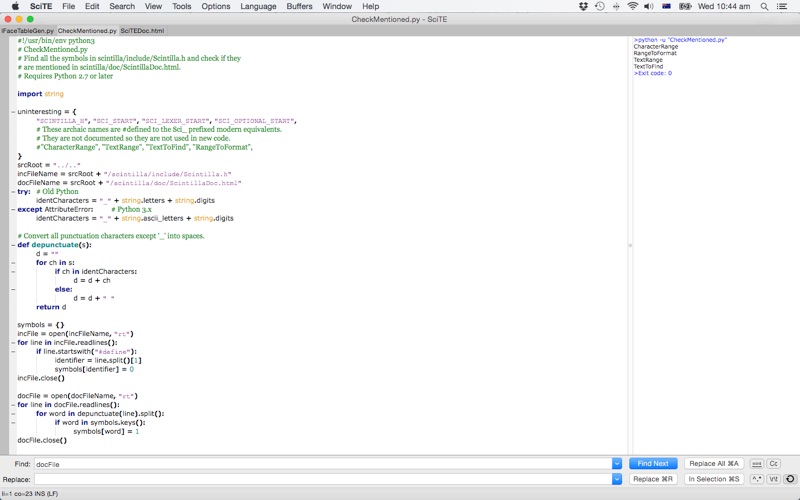The height and width of the screenshot is (500, 800).
Task: Open Spotlight search magnifier icon
Action: tap(765, 6)
